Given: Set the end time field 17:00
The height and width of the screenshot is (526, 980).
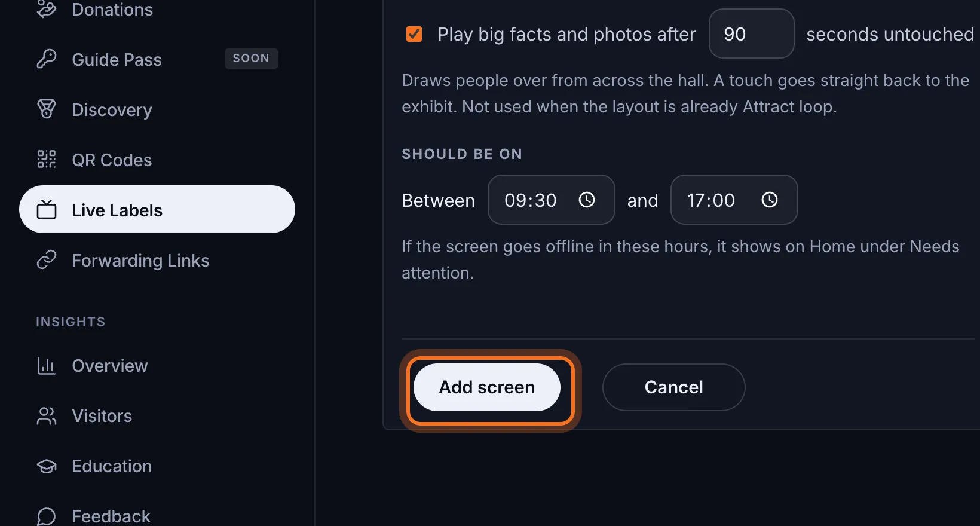Looking at the screenshot, I should (734, 200).
